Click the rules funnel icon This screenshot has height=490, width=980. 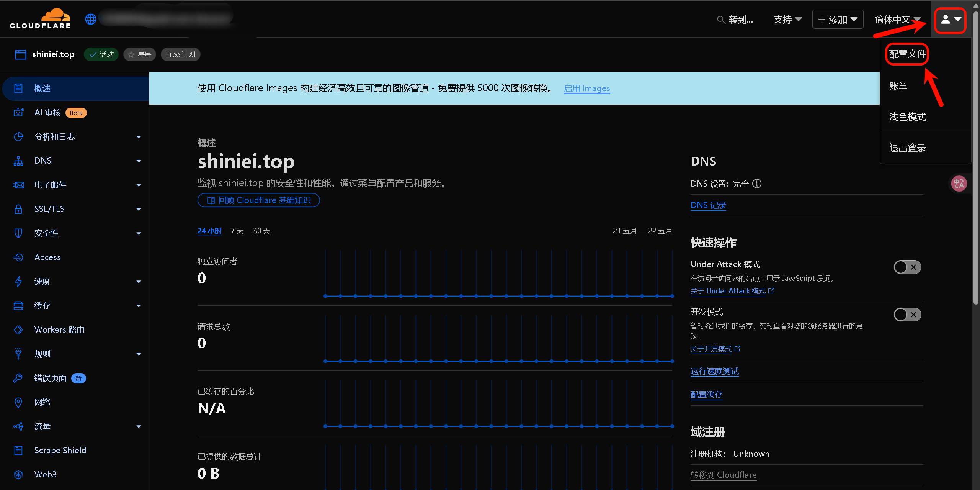18,354
